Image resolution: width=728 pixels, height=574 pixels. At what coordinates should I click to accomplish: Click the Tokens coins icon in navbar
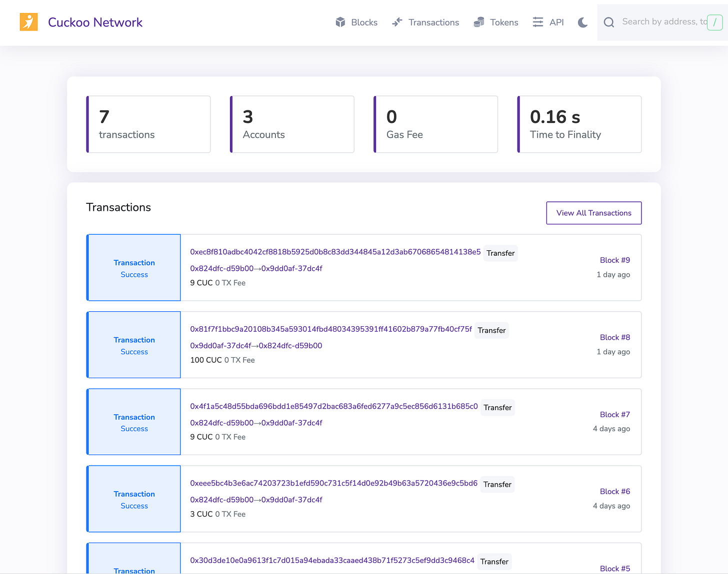479,22
